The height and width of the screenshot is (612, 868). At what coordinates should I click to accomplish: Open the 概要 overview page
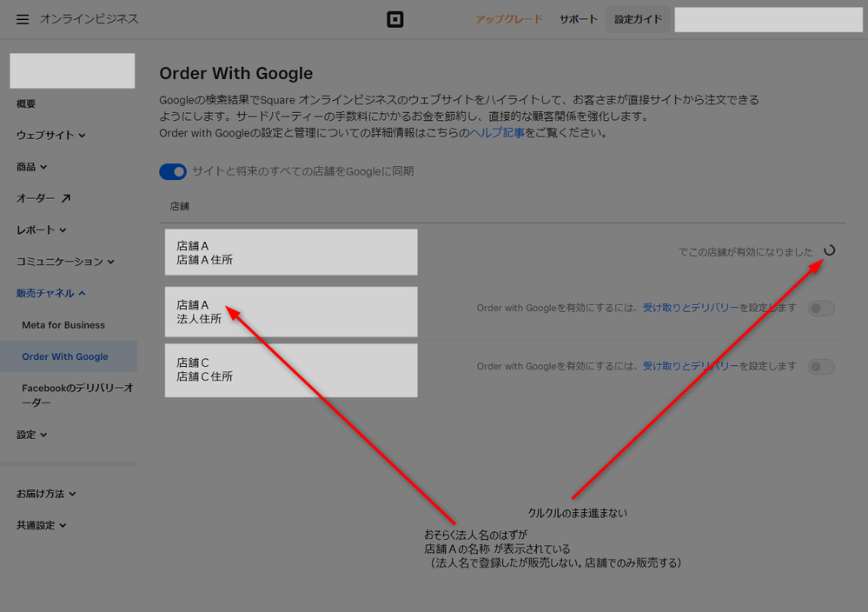(26, 104)
